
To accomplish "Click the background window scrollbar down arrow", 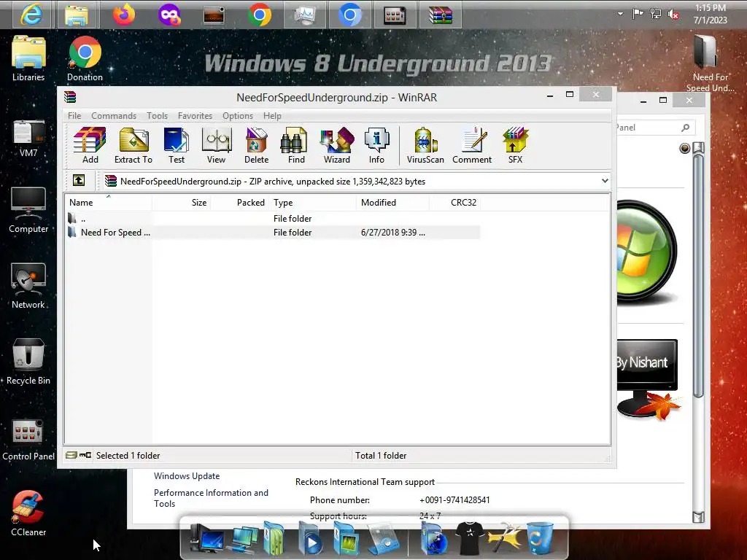I will pyautogui.click(x=698, y=517).
